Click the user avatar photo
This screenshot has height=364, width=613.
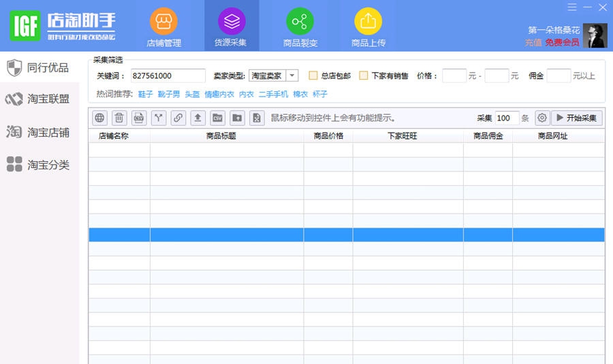click(x=595, y=35)
